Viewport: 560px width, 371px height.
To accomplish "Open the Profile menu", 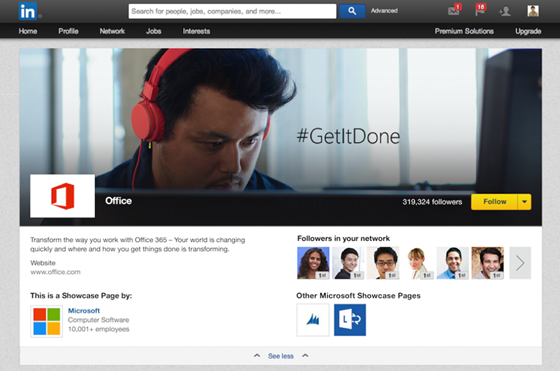I will (x=68, y=31).
